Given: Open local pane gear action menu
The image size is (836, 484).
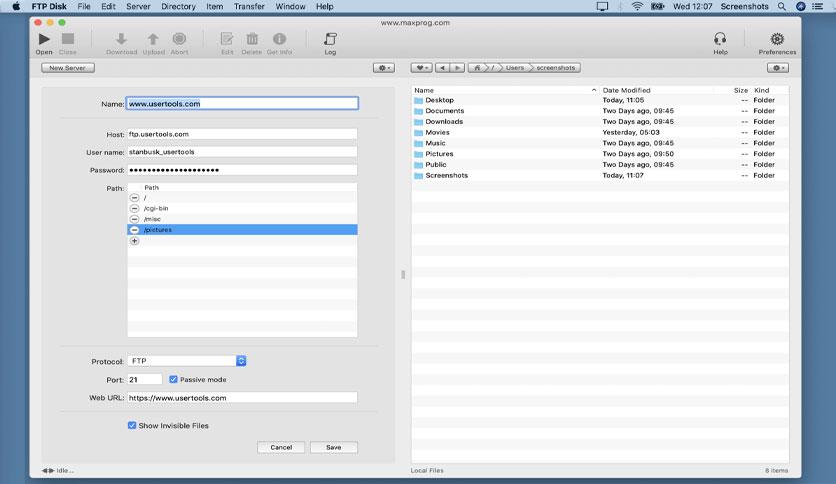Looking at the screenshot, I should [778, 68].
